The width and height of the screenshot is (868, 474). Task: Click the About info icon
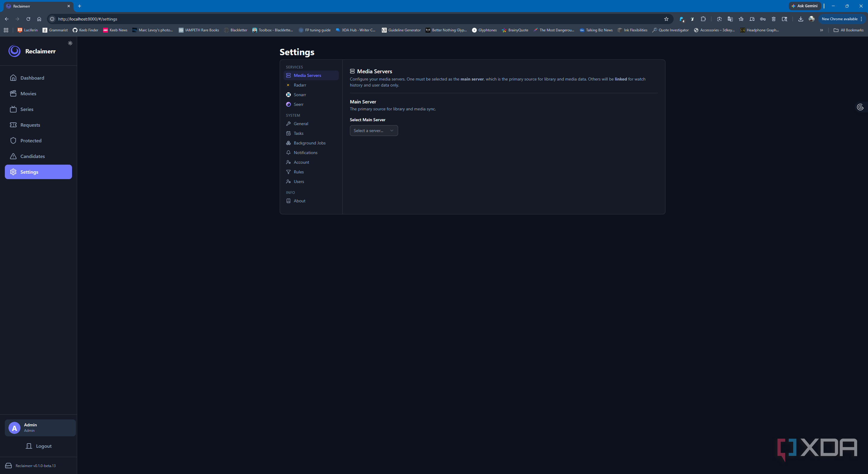point(288,201)
